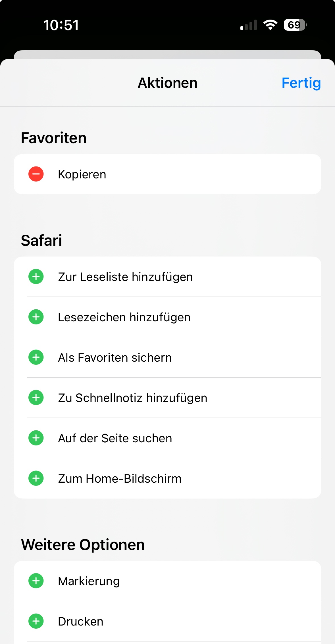Tap red minus icon beside Kopieren
The height and width of the screenshot is (644, 335).
coord(36,174)
